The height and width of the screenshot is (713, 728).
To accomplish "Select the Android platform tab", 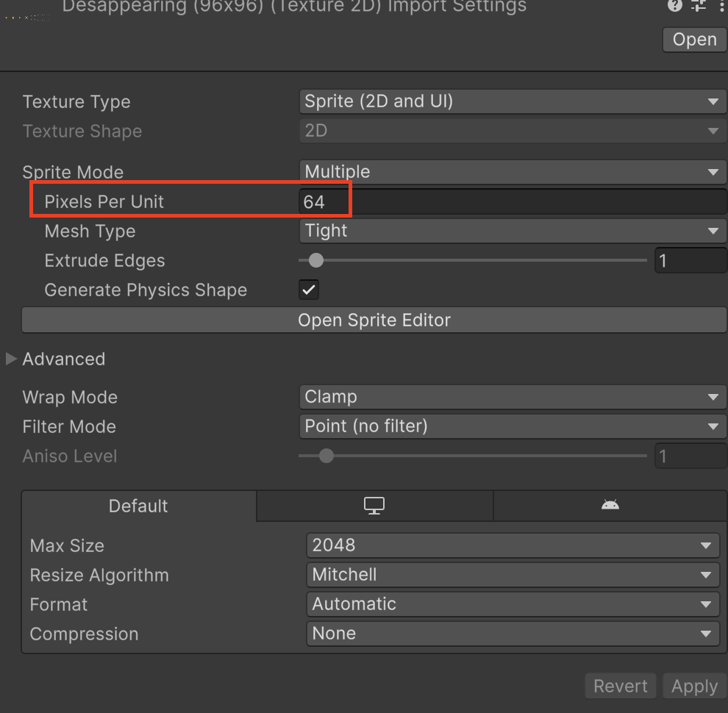I will (610, 506).
